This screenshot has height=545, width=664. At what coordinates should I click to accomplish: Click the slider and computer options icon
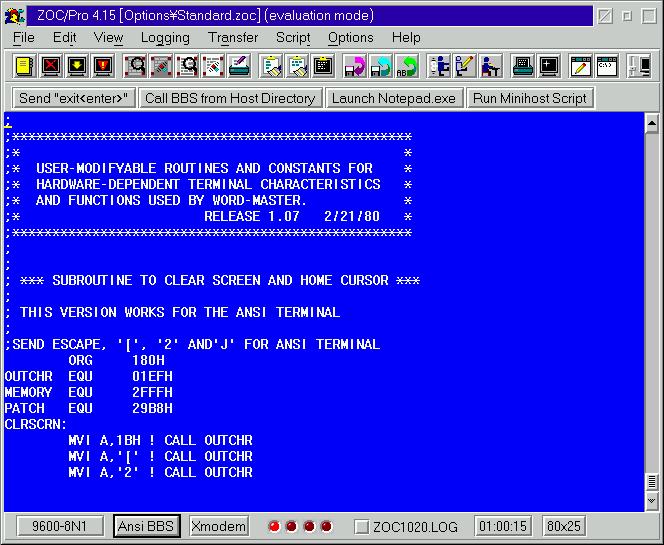point(639,66)
